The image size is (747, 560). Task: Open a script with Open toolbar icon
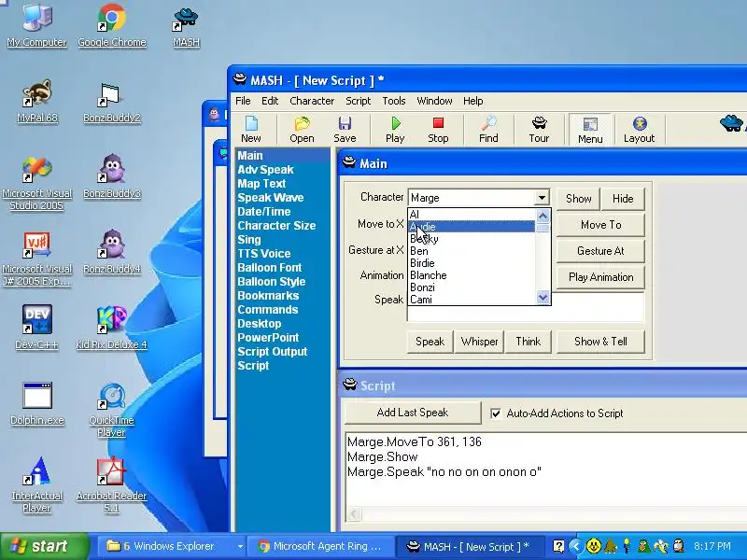click(302, 129)
